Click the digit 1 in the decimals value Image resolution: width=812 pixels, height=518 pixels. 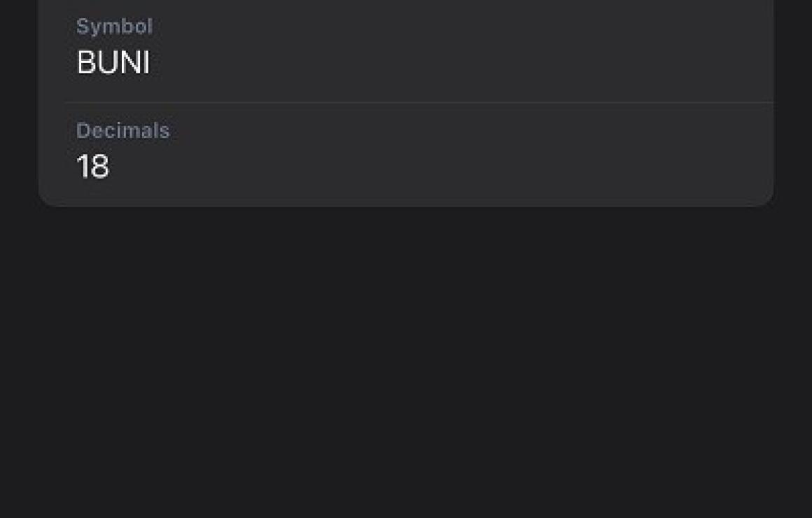tap(82, 166)
